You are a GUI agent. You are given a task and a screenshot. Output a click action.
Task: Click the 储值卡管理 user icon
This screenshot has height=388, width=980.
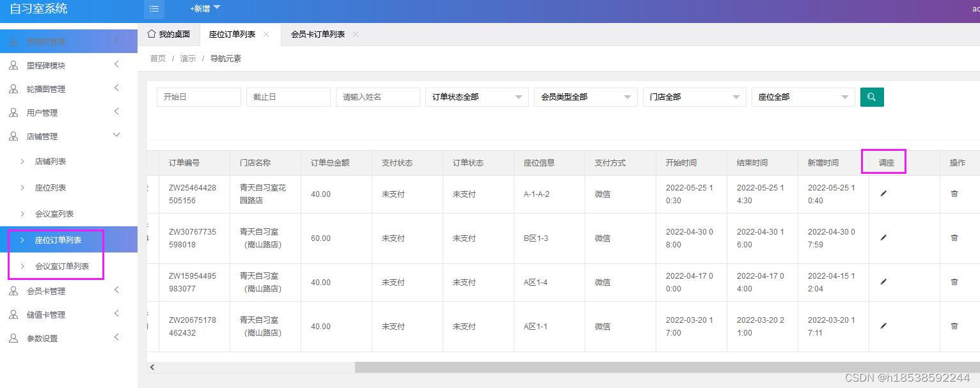13,314
